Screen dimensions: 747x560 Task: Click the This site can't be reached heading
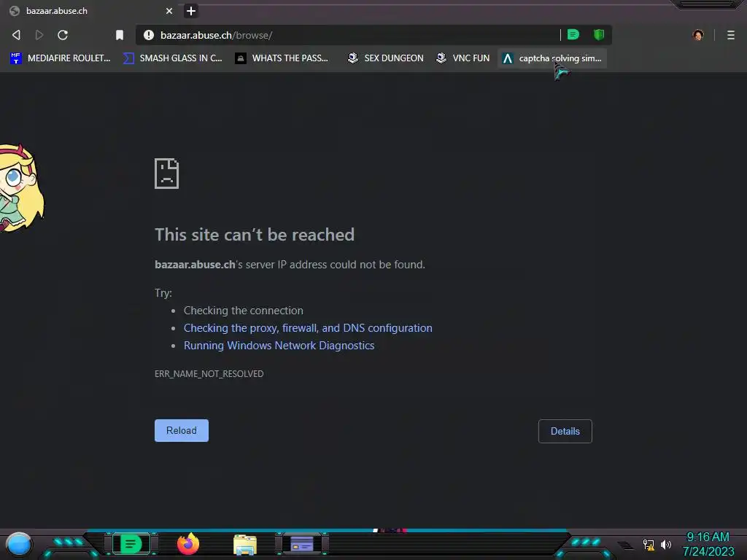coord(255,234)
